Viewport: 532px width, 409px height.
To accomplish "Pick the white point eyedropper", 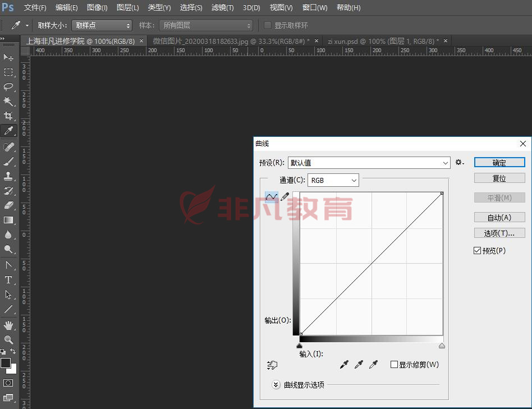I will [x=373, y=365].
